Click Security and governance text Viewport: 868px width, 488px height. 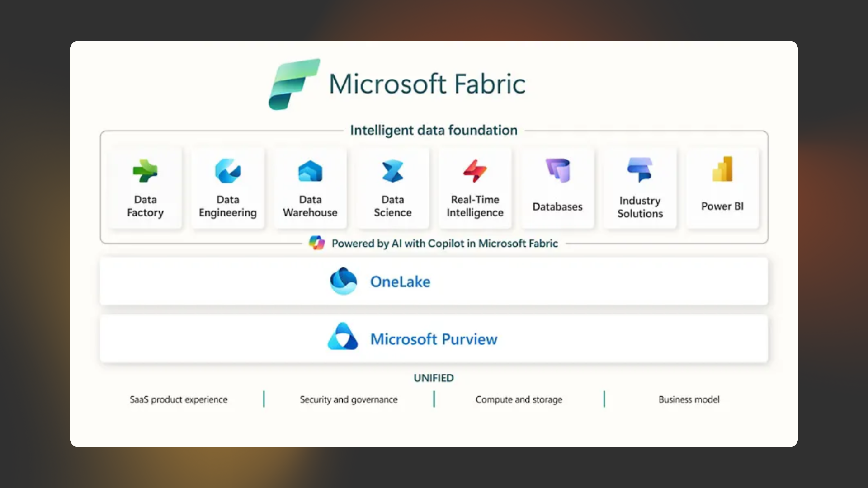click(349, 399)
